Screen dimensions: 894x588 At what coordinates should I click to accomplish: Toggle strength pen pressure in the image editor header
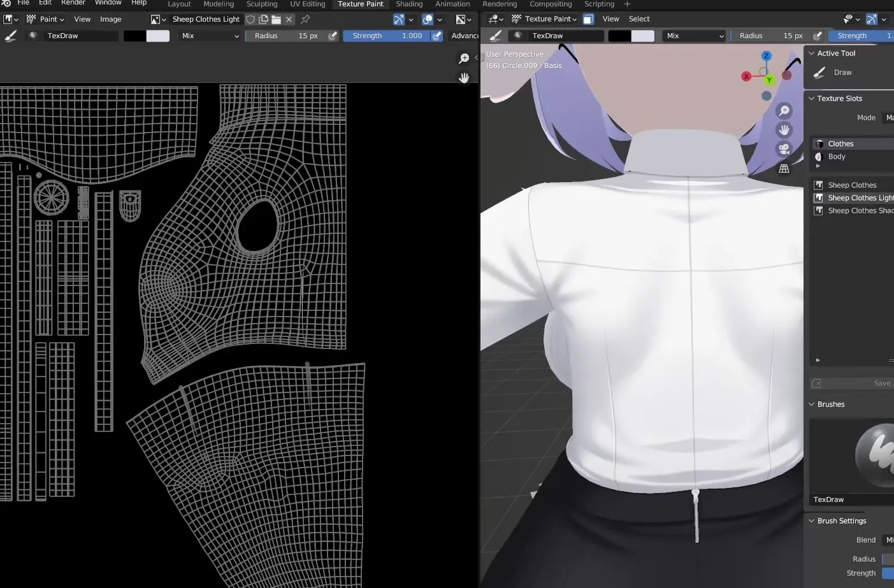(437, 36)
